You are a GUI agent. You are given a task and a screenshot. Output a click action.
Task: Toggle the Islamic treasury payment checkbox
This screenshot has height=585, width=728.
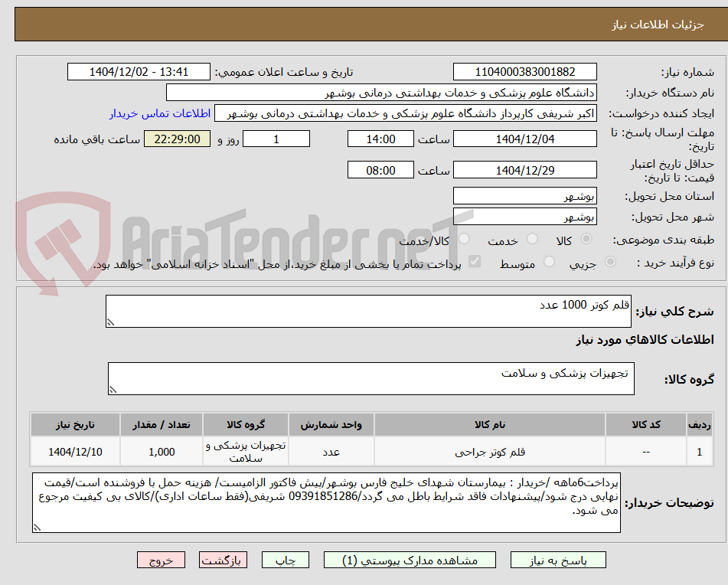tap(474, 261)
